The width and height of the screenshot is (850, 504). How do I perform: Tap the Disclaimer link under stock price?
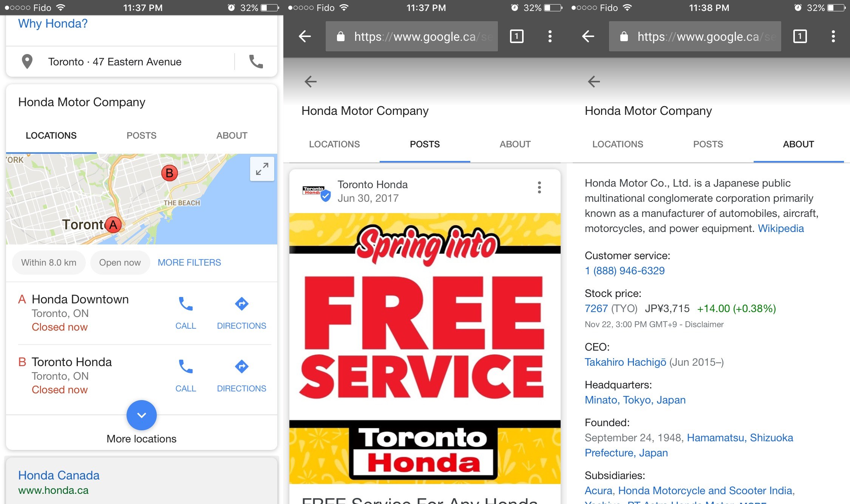(704, 325)
